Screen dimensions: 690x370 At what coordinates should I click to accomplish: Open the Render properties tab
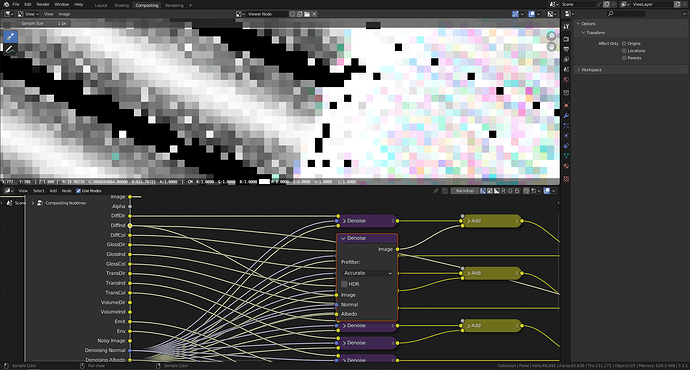tap(566, 39)
